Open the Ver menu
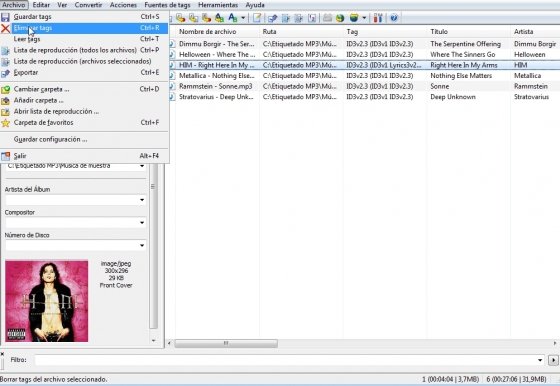 (x=62, y=5)
